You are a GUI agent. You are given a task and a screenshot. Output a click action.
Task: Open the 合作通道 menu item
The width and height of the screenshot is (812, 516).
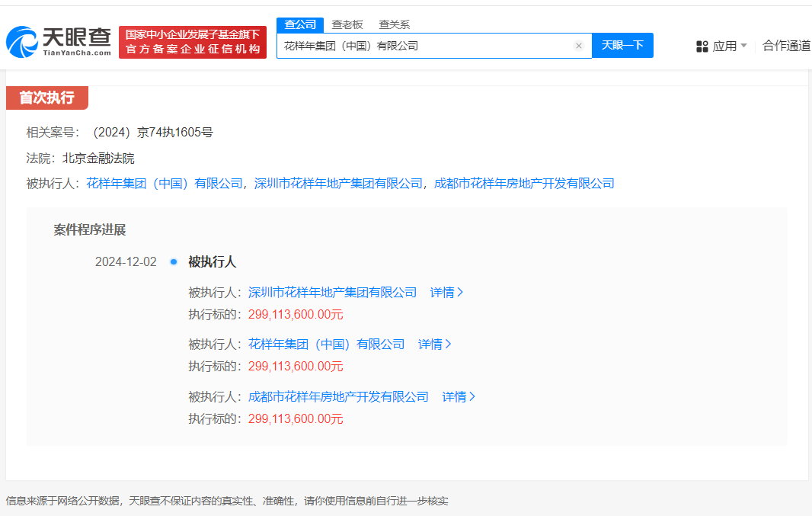787,46
